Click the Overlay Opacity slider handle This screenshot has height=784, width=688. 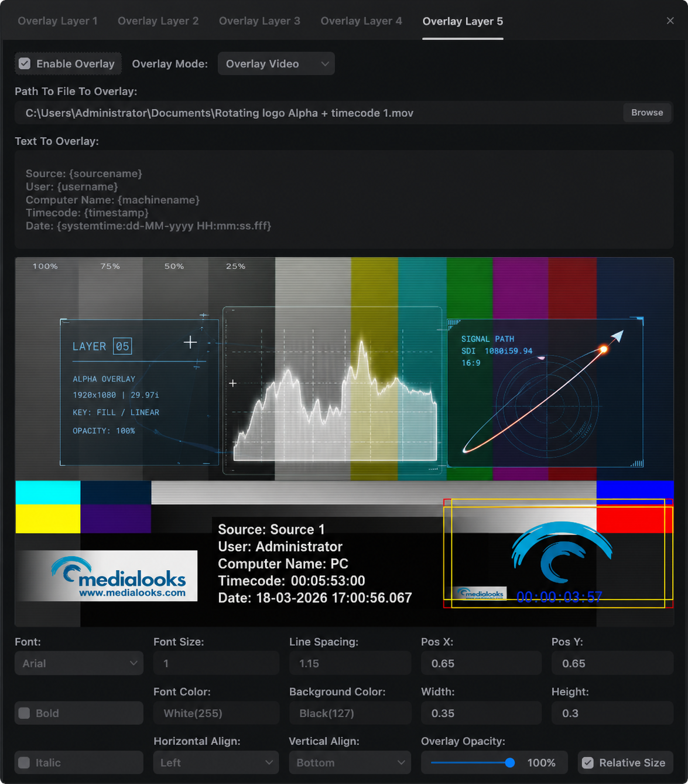click(510, 763)
